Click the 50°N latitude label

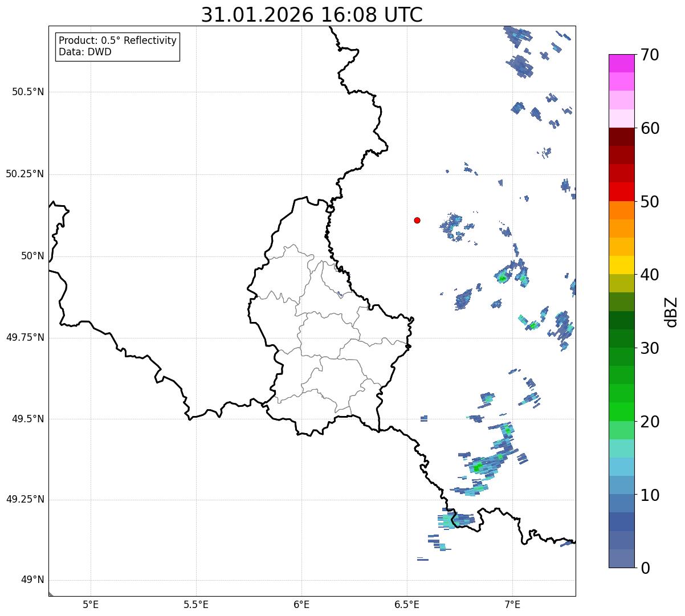coord(32,256)
